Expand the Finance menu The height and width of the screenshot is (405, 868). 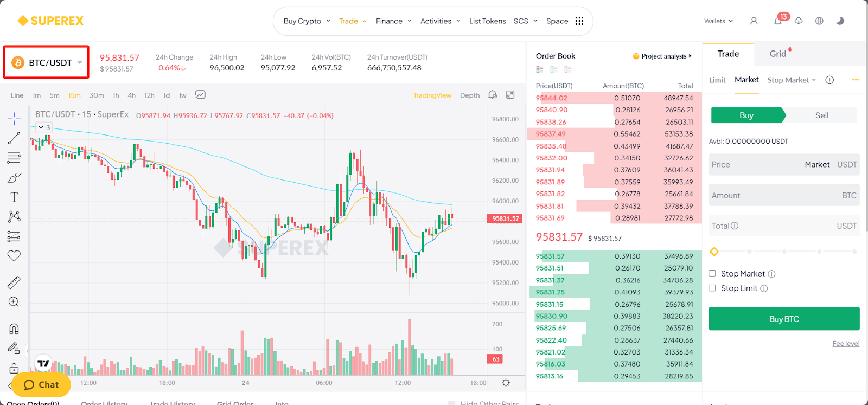[393, 21]
